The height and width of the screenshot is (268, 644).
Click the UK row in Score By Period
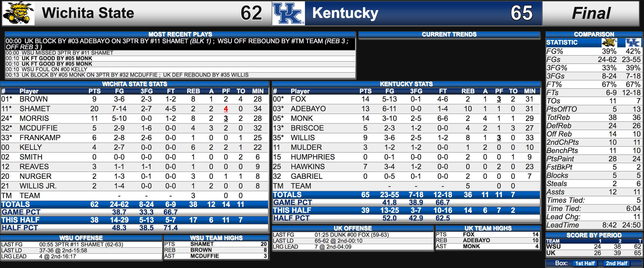coord(593,253)
